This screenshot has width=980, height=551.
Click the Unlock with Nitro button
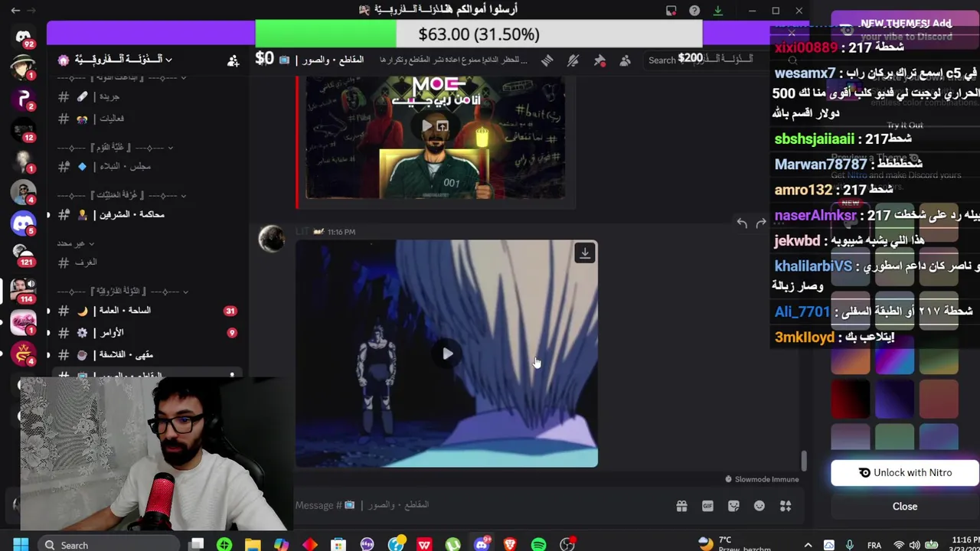pyautogui.click(x=905, y=473)
